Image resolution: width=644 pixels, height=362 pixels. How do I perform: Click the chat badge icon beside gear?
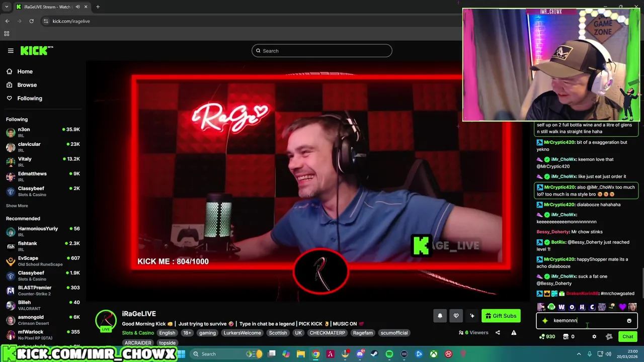click(609, 337)
